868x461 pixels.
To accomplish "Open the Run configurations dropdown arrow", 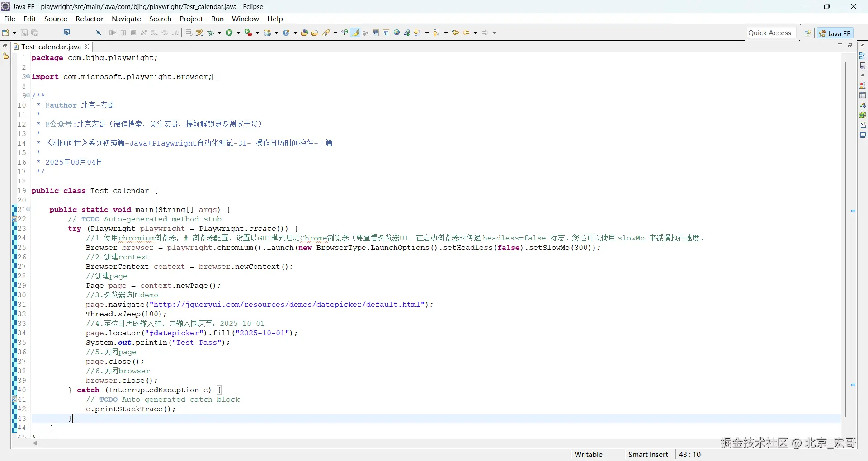I will point(239,33).
